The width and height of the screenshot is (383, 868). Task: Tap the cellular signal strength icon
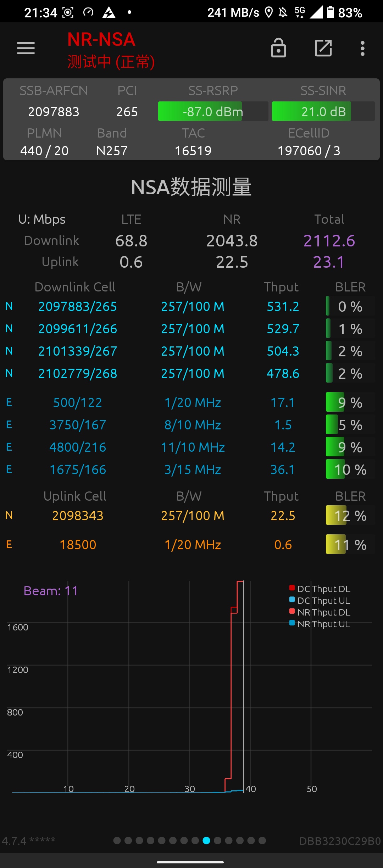(x=316, y=12)
